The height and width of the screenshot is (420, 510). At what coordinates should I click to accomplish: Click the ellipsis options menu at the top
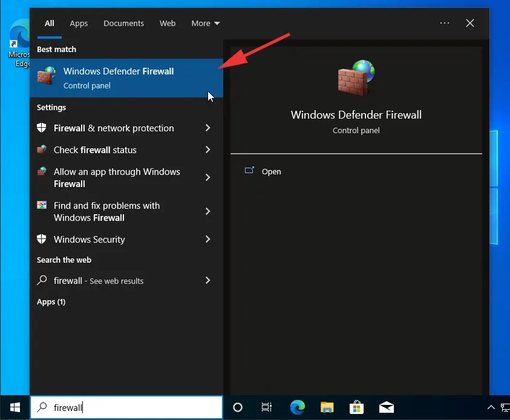pyautogui.click(x=445, y=23)
